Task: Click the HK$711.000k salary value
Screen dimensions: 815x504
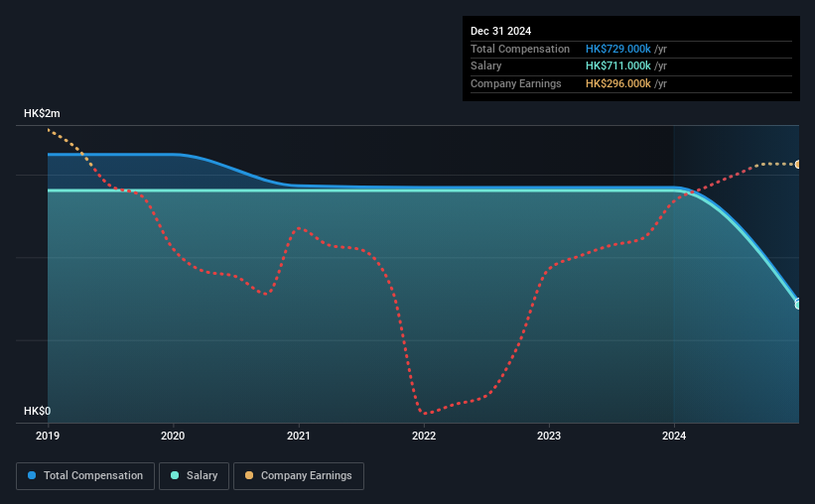Action: coord(618,66)
